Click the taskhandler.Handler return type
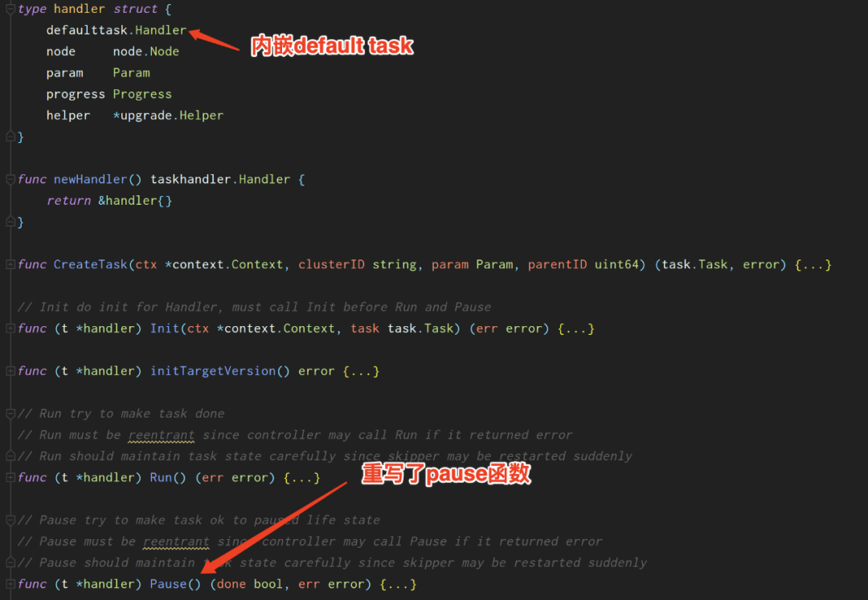This screenshot has height=600, width=868. pos(220,179)
